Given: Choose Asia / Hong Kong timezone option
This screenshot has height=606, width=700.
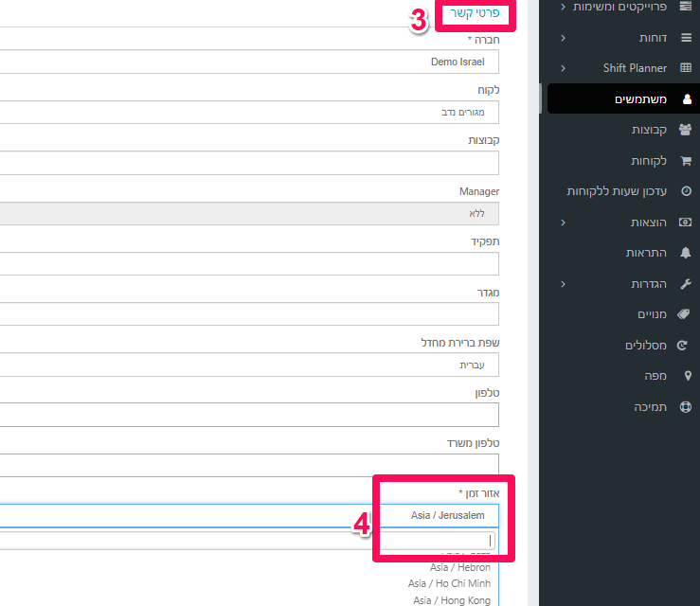Looking at the screenshot, I should (452, 600).
